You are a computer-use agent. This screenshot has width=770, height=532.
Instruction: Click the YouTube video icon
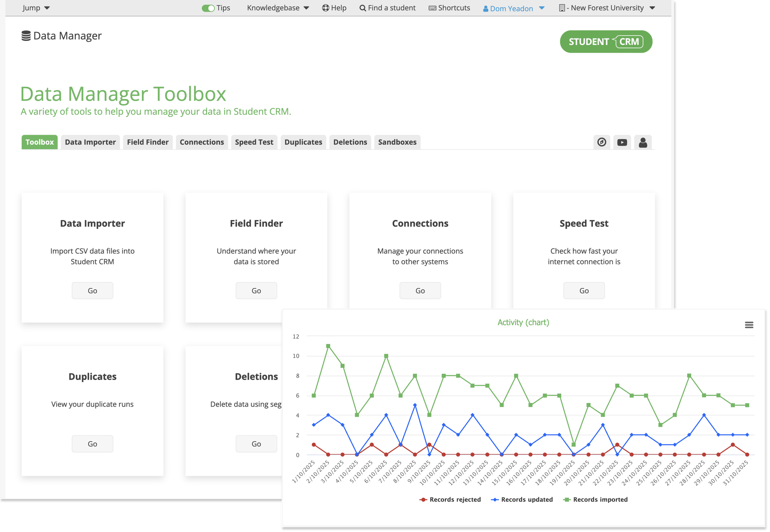coord(622,142)
